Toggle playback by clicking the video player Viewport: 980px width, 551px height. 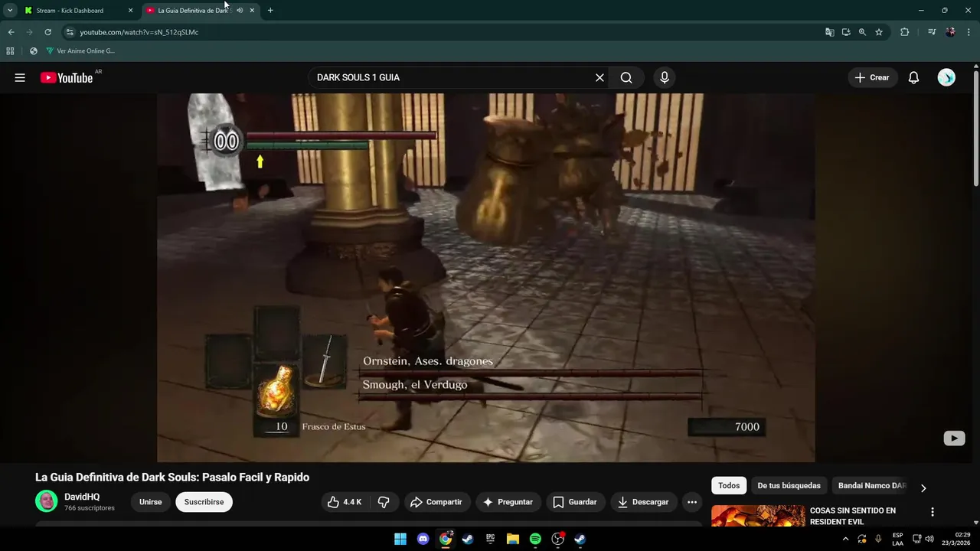pyautogui.click(x=485, y=278)
